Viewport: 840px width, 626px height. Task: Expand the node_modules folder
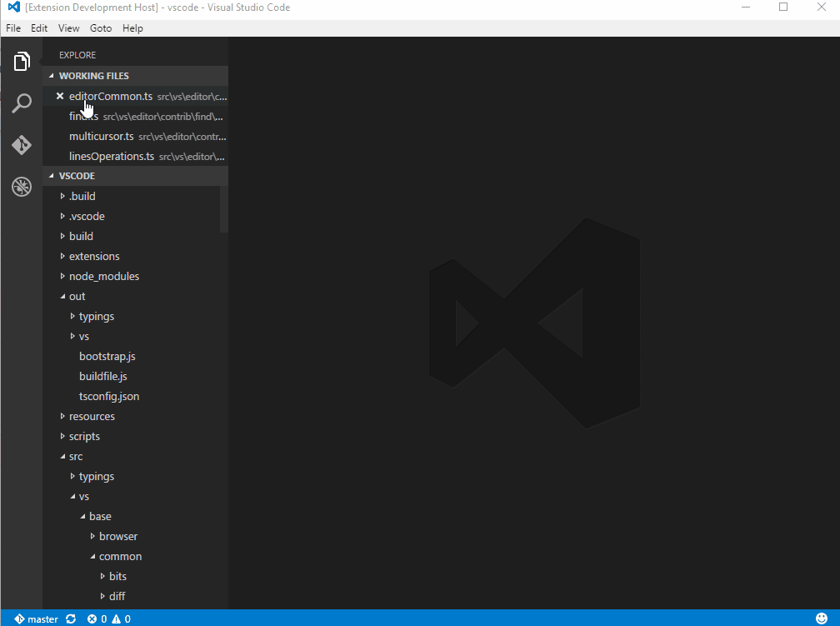click(x=62, y=276)
